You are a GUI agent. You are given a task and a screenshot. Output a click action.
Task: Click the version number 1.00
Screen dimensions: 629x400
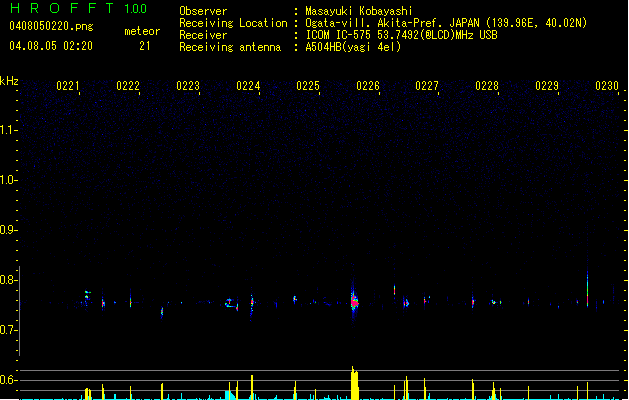point(135,9)
